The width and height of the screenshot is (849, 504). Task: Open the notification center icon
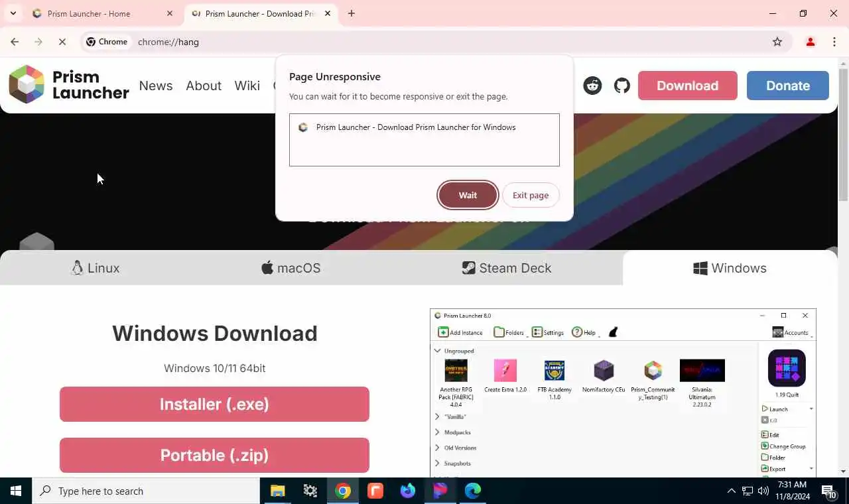(x=828, y=491)
